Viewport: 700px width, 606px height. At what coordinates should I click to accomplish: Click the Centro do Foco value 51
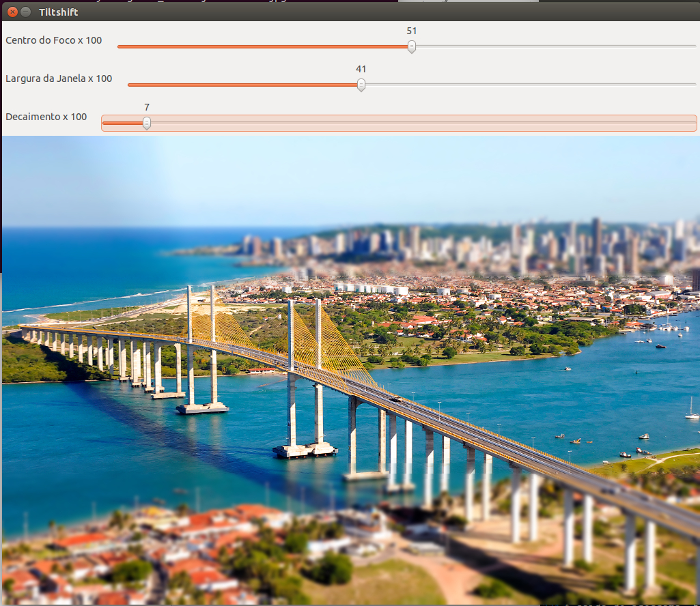[x=412, y=31]
